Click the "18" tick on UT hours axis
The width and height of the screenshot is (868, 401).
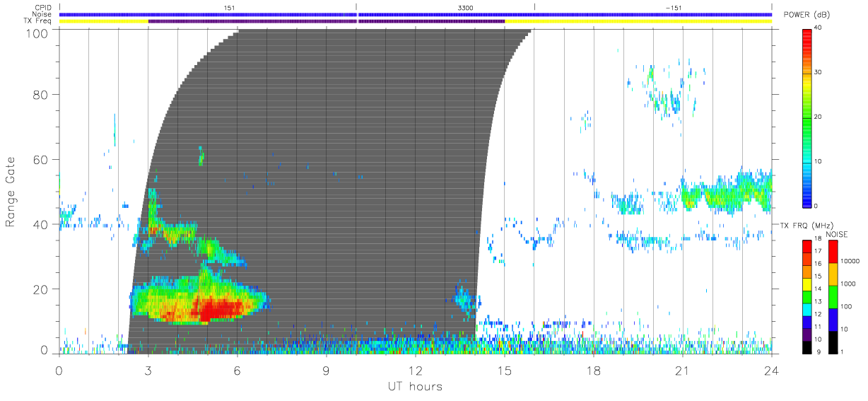pos(593,370)
